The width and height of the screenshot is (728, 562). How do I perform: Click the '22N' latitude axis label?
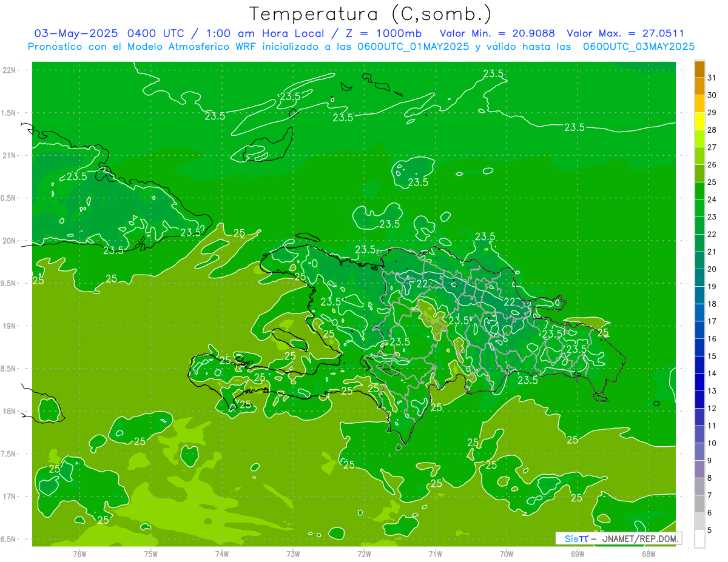coord(10,70)
